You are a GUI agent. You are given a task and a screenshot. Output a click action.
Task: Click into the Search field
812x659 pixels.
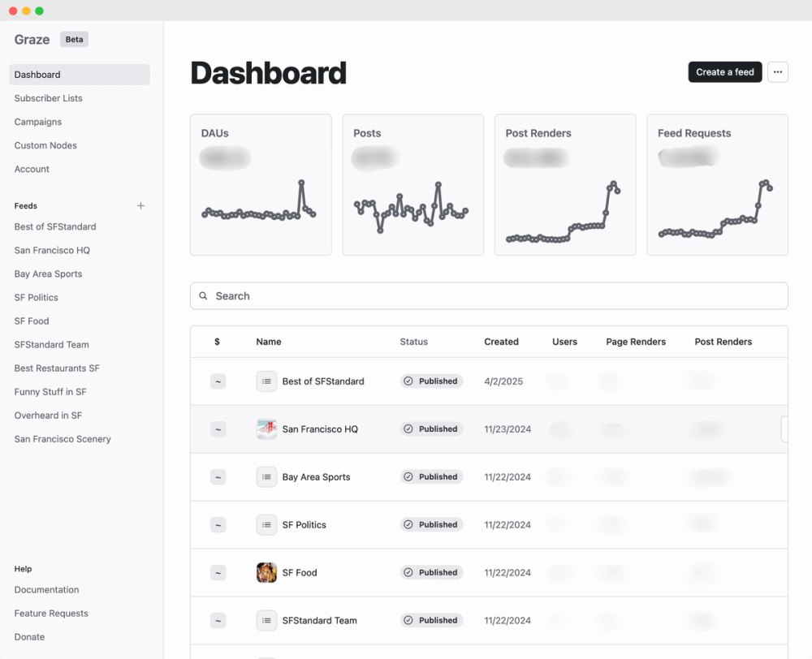(x=489, y=295)
